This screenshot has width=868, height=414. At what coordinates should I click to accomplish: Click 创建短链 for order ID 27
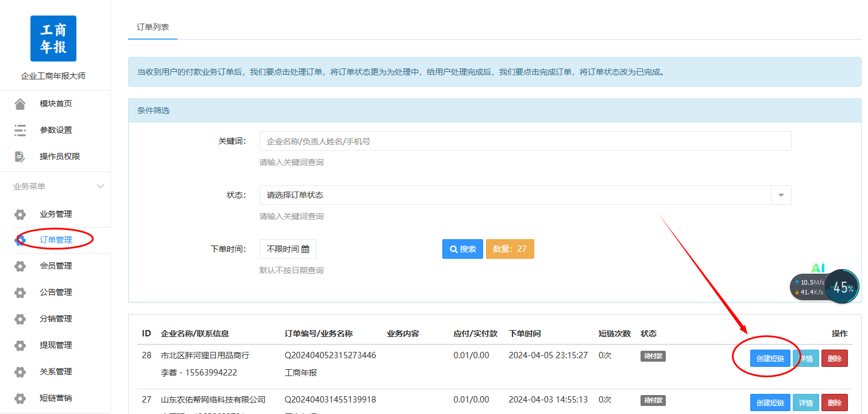(x=770, y=403)
